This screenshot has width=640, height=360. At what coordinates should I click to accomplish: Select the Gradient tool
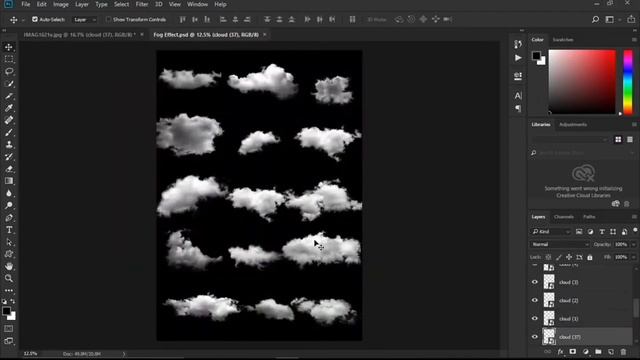(x=9, y=181)
